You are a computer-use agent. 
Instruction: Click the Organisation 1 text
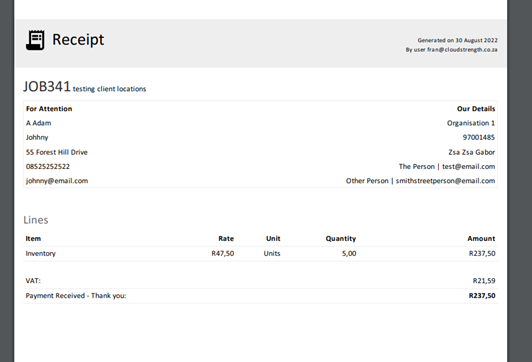pos(471,123)
